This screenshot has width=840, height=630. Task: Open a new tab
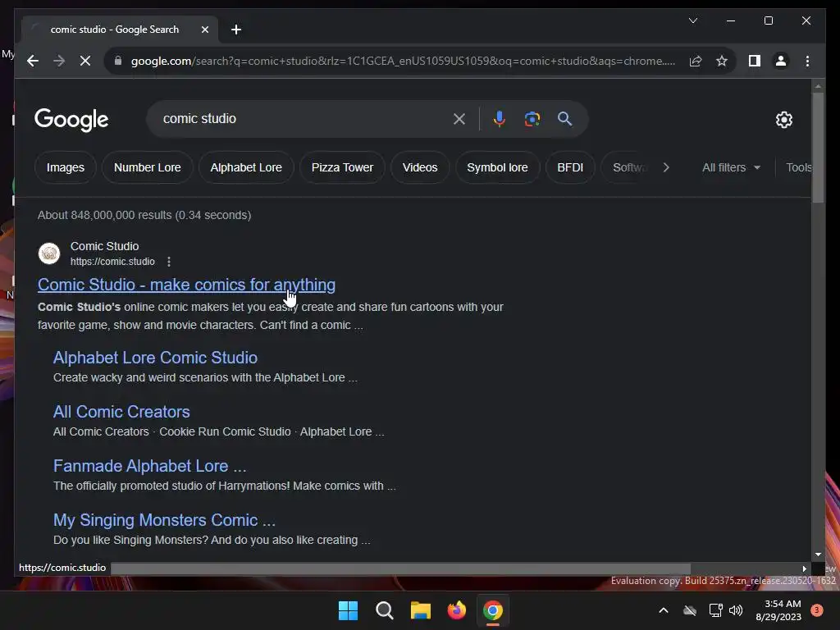click(x=236, y=30)
